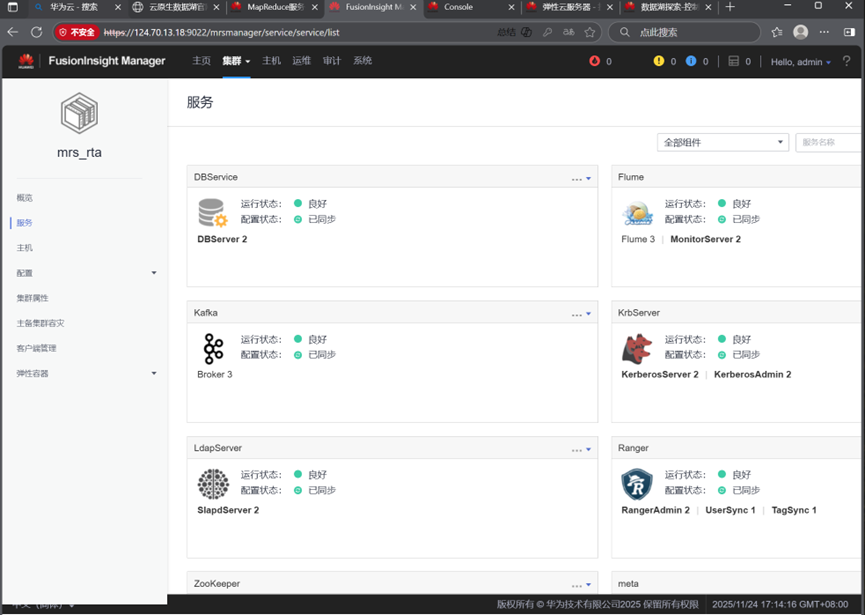The width and height of the screenshot is (865, 615).
Task: Open the KrbServer Kerberos icon
Action: pyautogui.click(x=637, y=349)
